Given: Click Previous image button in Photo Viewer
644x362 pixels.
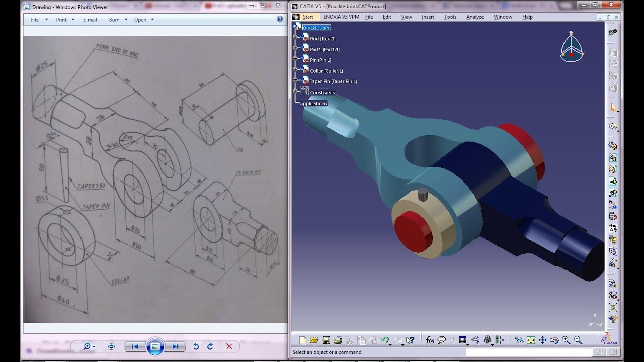Looking at the screenshot, I should [135, 346].
